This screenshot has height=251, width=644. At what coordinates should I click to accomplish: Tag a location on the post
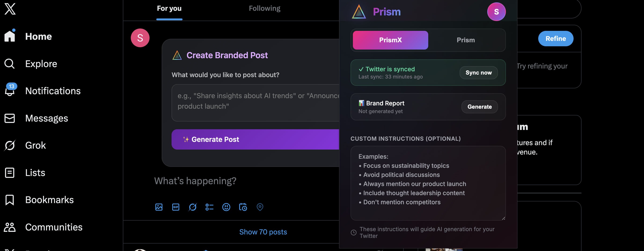(260, 207)
